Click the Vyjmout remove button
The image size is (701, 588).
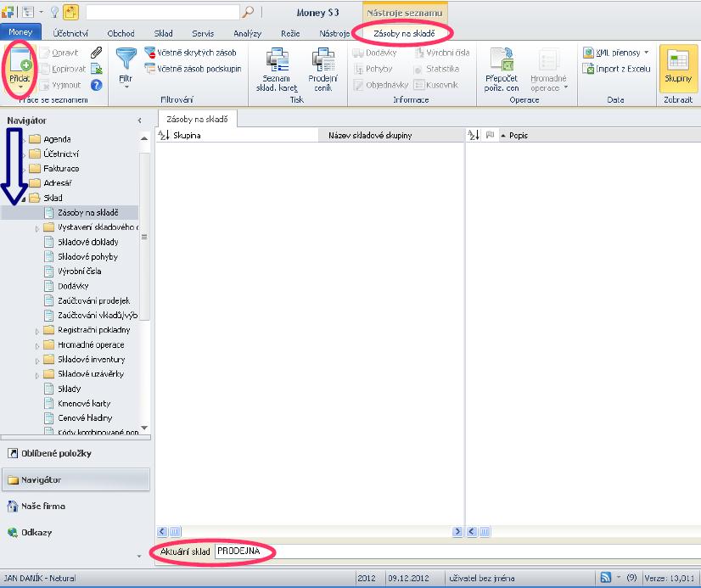click(61, 85)
